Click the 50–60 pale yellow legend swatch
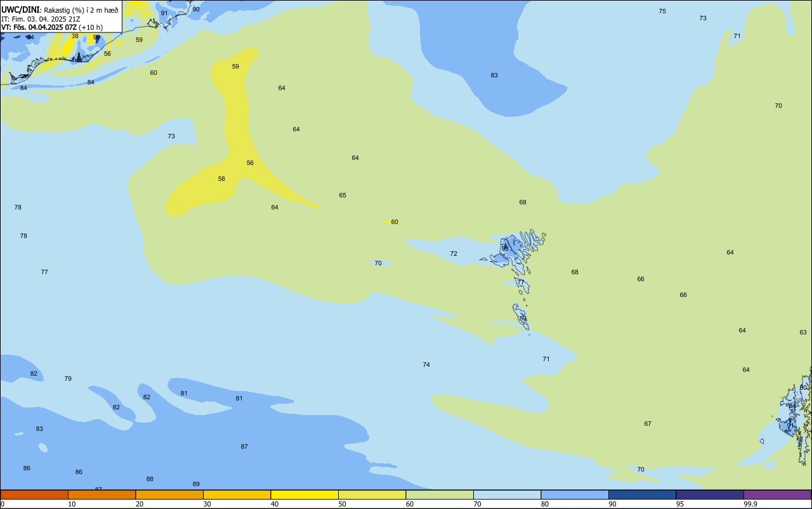 pyautogui.click(x=372, y=494)
